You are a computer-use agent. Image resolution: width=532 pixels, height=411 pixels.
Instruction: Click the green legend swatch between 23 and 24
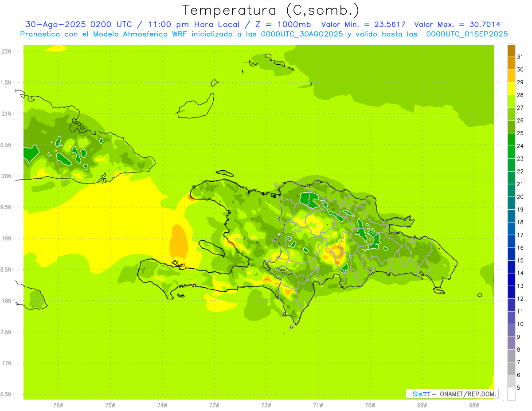[x=511, y=152]
